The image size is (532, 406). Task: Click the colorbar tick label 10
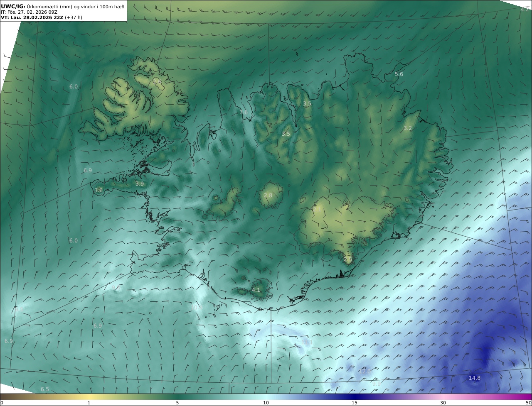(x=266, y=403)
